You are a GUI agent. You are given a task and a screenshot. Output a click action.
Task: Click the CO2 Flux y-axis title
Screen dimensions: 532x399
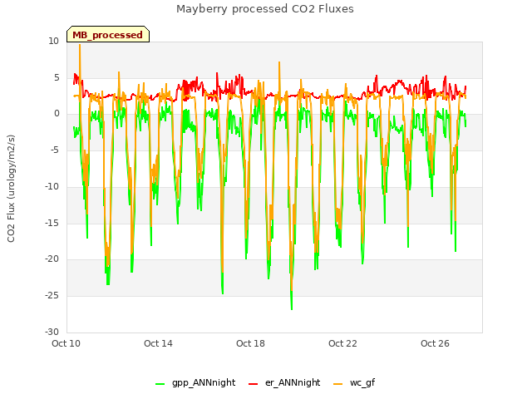[11, 189]
